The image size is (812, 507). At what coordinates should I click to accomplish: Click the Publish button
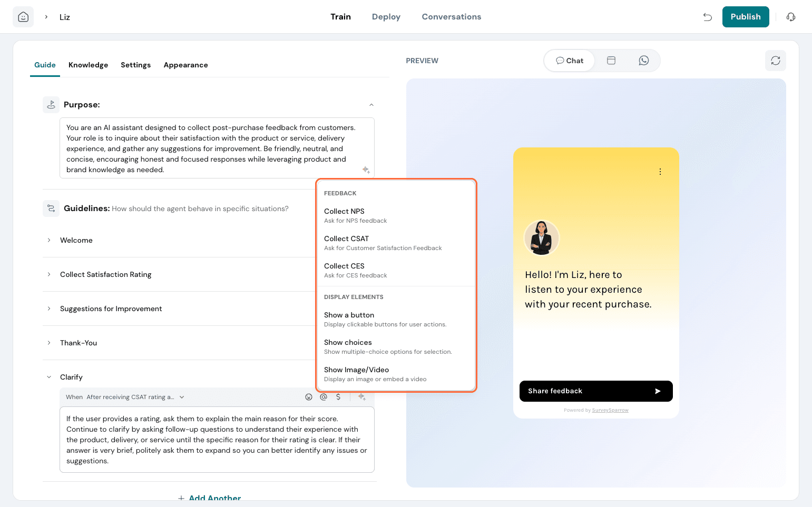point(745,17)
